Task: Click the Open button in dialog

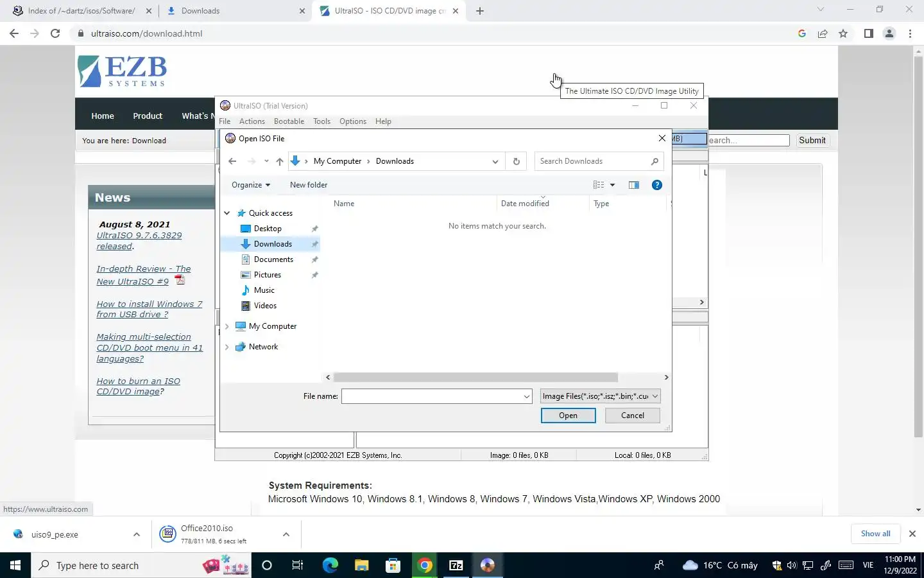Action: tap(568, 416)
